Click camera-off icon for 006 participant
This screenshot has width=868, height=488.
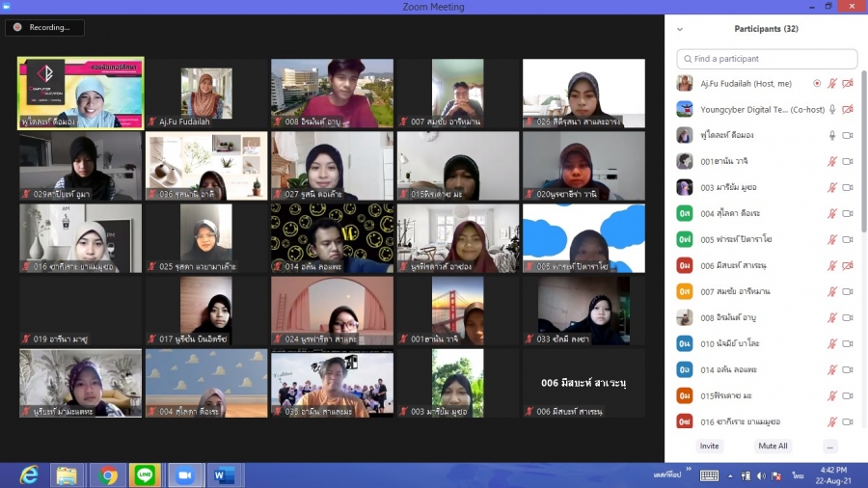[848, 266]
